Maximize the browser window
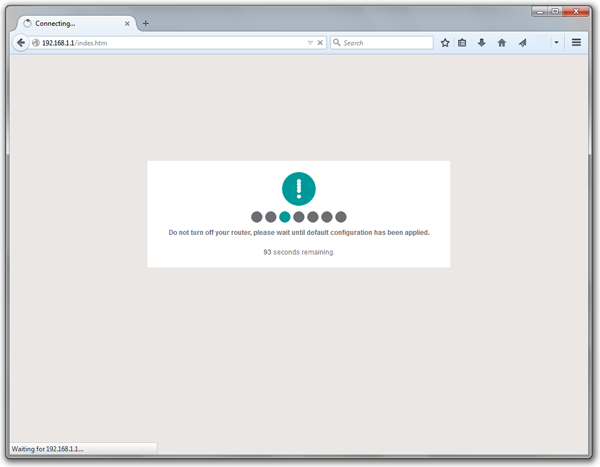The height and width of the screenshot is (467, 600). 555,11
